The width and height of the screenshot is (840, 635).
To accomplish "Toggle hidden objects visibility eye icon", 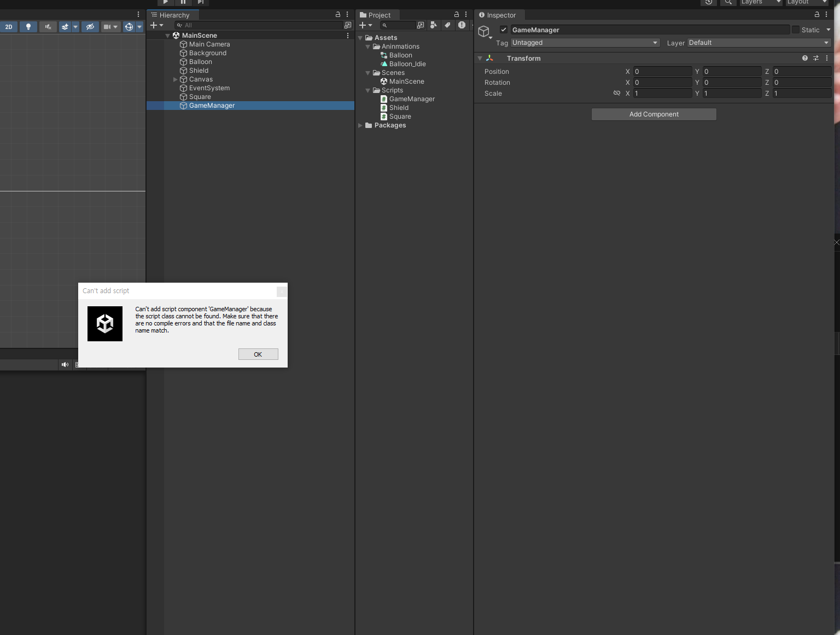I will click(90, 27).
